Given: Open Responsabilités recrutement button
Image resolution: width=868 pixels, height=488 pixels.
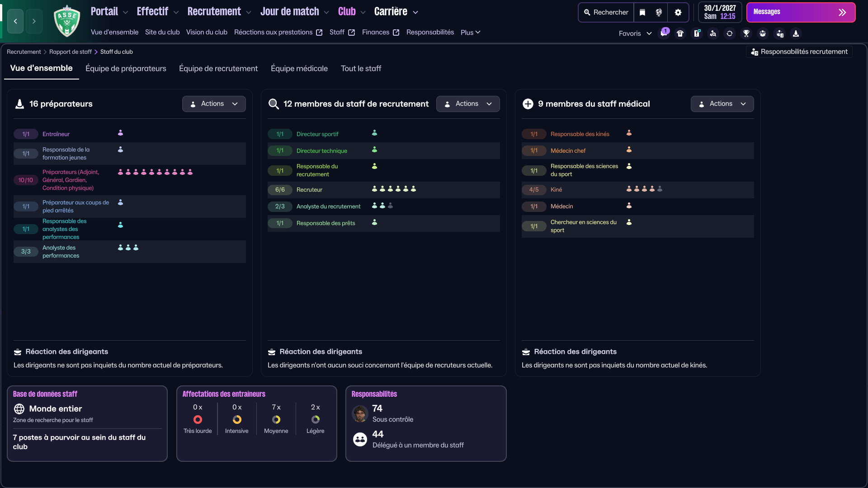Looking at the screenshot, I should coord(799,52).
